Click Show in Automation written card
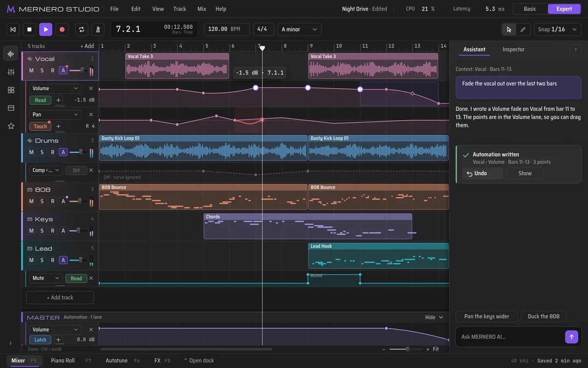Viewport: 588px width, 368px height. [x=525, y=173]
